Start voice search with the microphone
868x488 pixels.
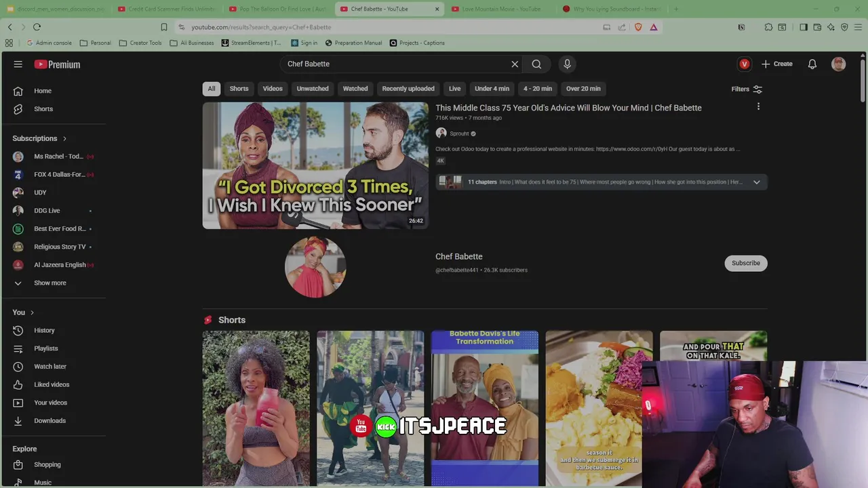[x=568, y=64]
